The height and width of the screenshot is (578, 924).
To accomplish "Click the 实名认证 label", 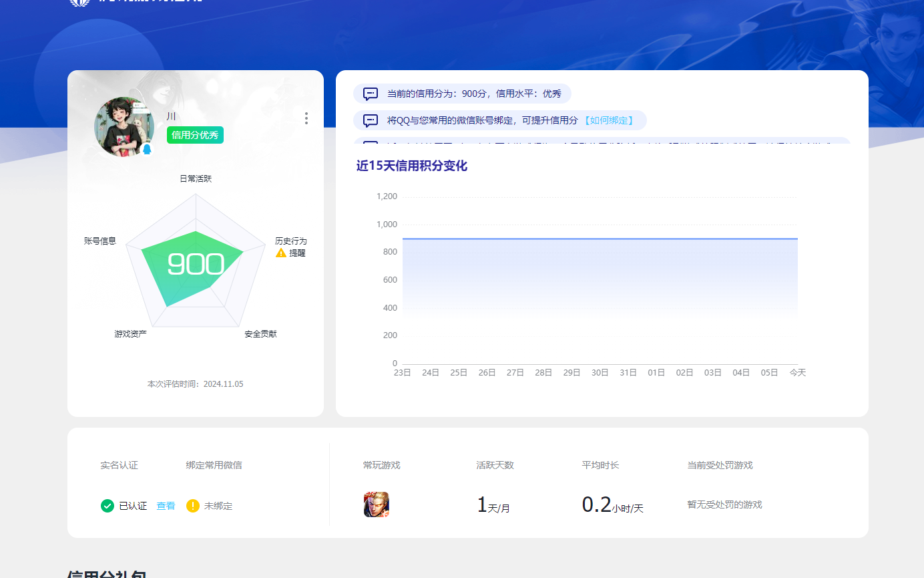I will 120,465.
